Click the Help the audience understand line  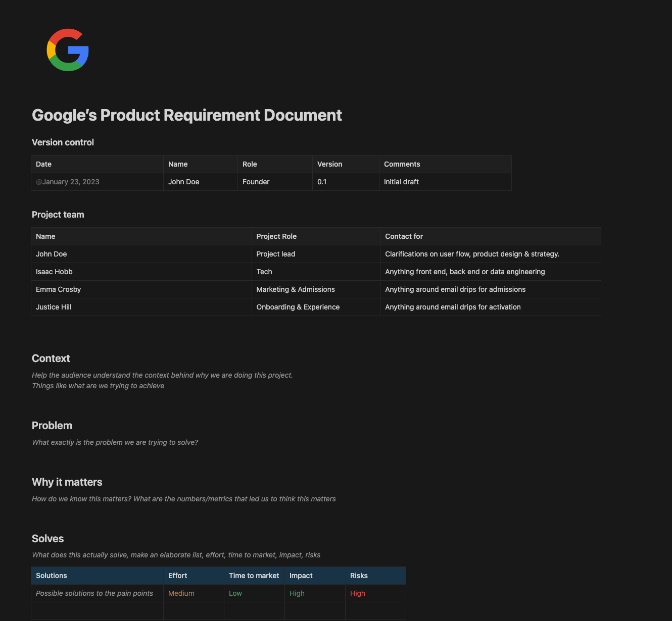tap(162, 375)
